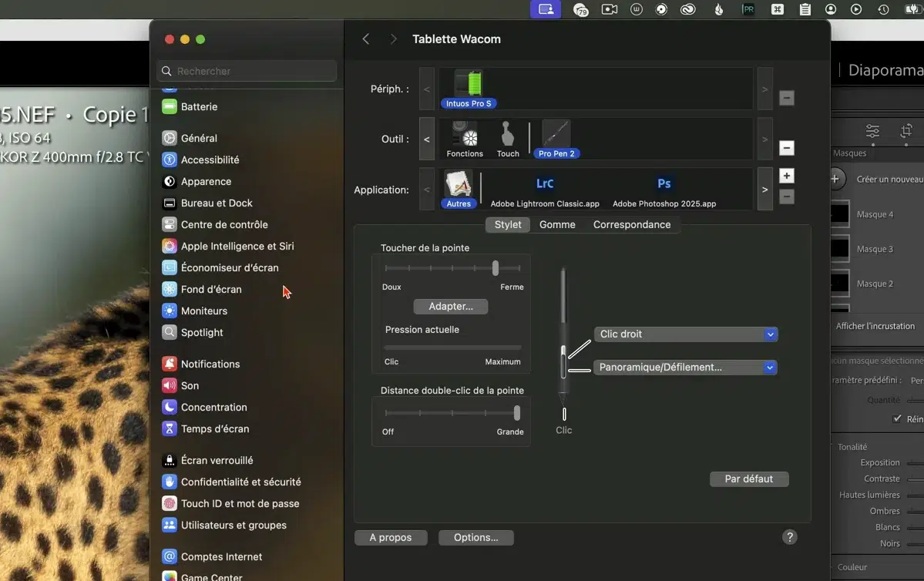Select Masque 3 thumbnail in Lightroom
The image size is (924, 581).
839,249
